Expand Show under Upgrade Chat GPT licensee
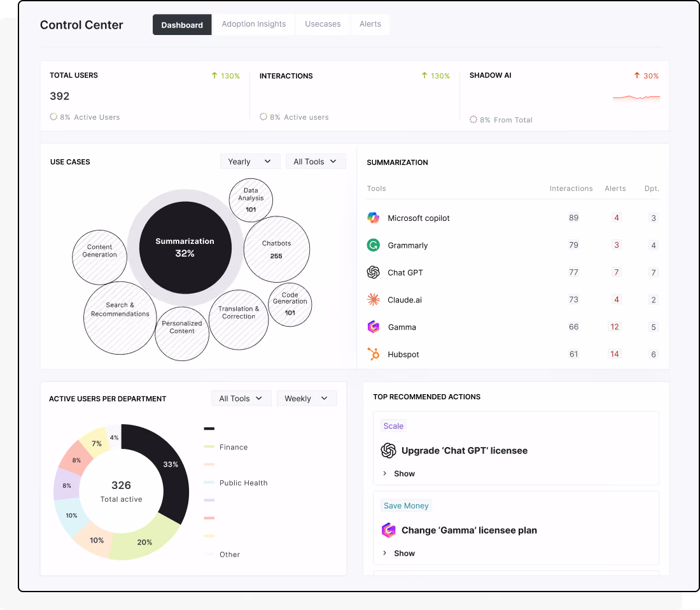Screen dimensions: 700x610 [399, 473]
